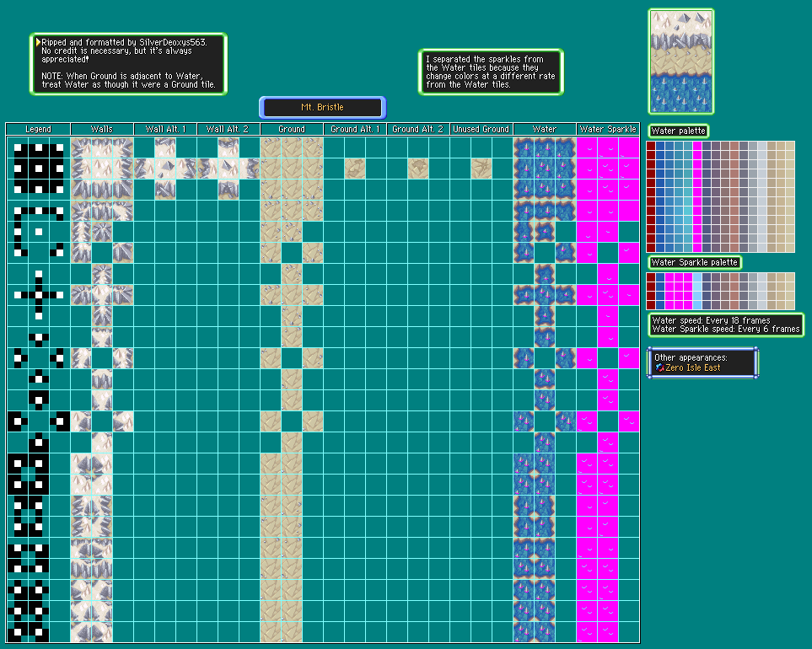The image size is (812, 649).
Task: Click the Zero Isle East dungeon icon
Action: [x=659, y=368]
